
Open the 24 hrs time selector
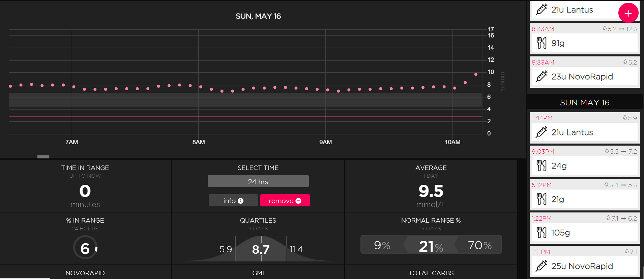click(258, 181)
